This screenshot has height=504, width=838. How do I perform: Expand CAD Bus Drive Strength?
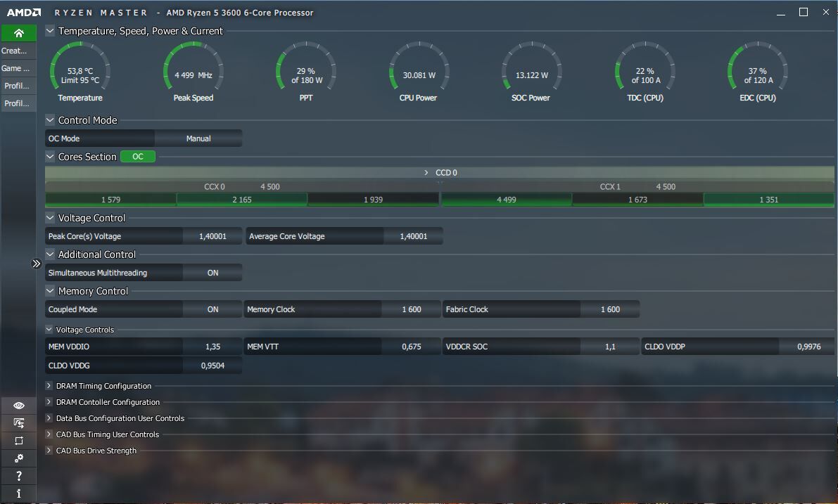[49, 451]
